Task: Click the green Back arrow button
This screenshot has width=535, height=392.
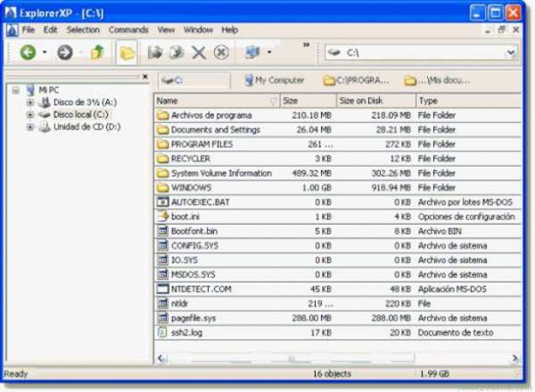Action: click(x=28, y=52)
